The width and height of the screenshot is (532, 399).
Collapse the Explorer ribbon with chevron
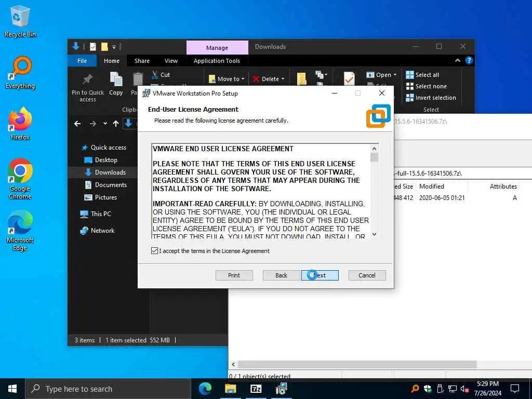pos(457,60)
